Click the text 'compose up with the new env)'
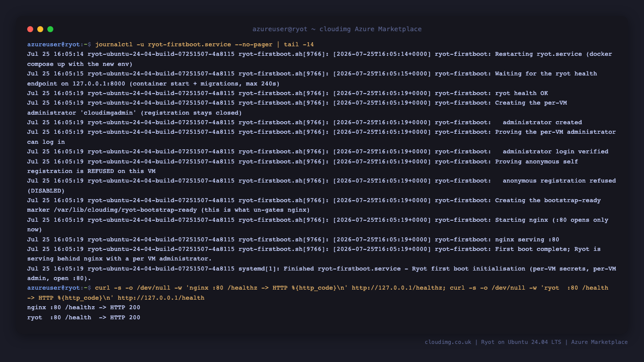The width and height of the screenshot is (644, 362). pyautogui.click(x=79, y=64)
